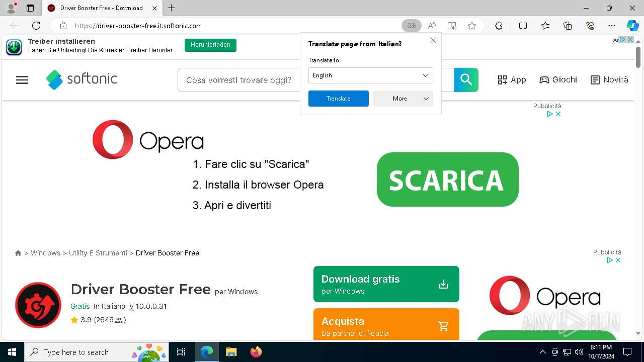Open browser Extensions icon
644x362 pixels.
pyautogui.click(x=499, y=26)
